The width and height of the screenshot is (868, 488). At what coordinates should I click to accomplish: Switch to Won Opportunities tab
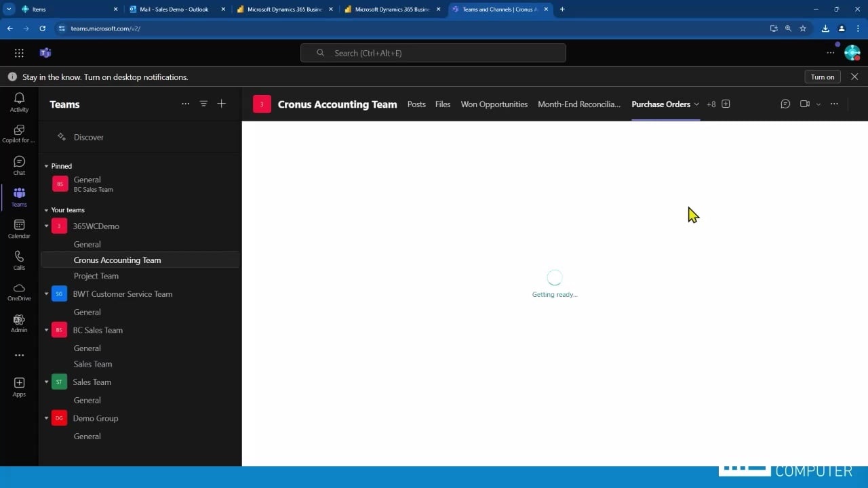pos(494,104)
